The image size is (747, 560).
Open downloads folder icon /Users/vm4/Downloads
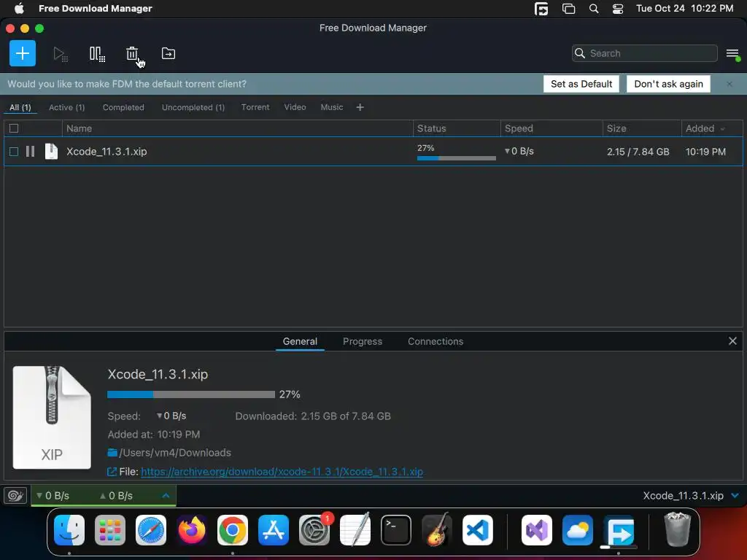click(x=112, y=452)
